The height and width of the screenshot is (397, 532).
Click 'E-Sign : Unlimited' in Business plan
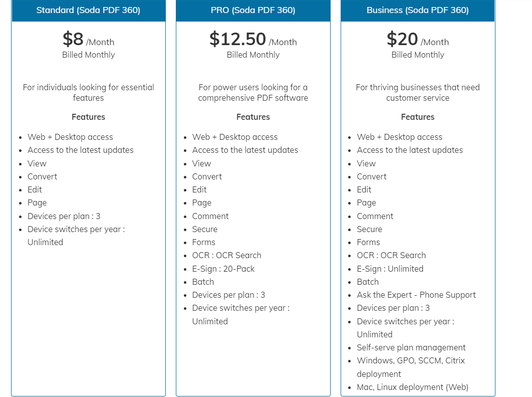pyautogui.click(x=390, y=269)
